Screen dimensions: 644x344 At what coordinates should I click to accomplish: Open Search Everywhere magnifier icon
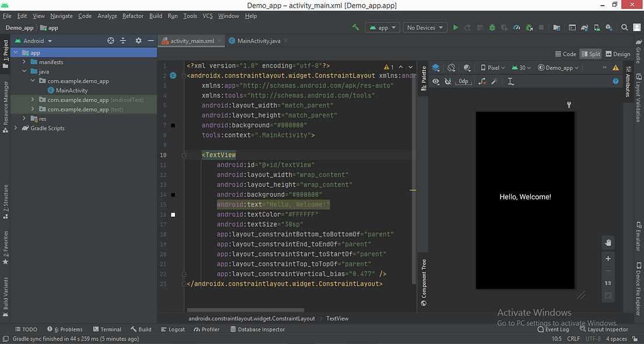point(624,27)
